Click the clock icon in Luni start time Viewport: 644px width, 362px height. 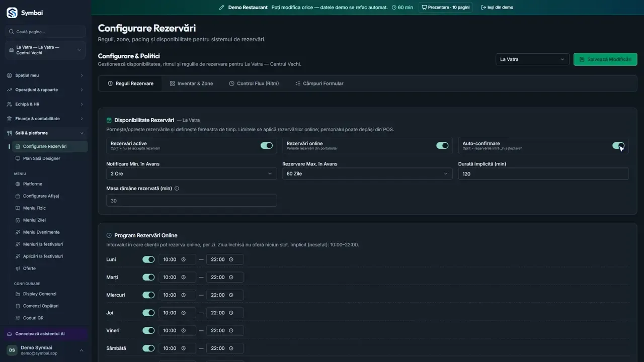(183, 259)
